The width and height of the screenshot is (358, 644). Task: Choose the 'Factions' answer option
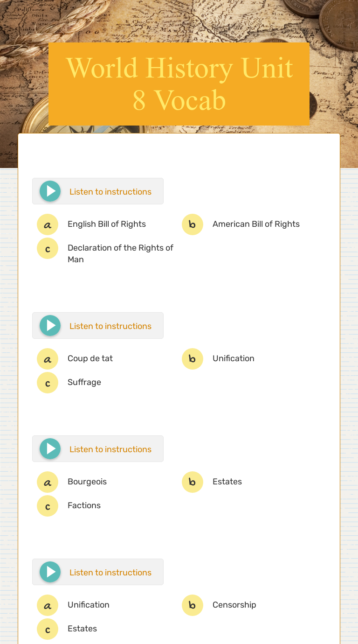click(x=84, y=505)
